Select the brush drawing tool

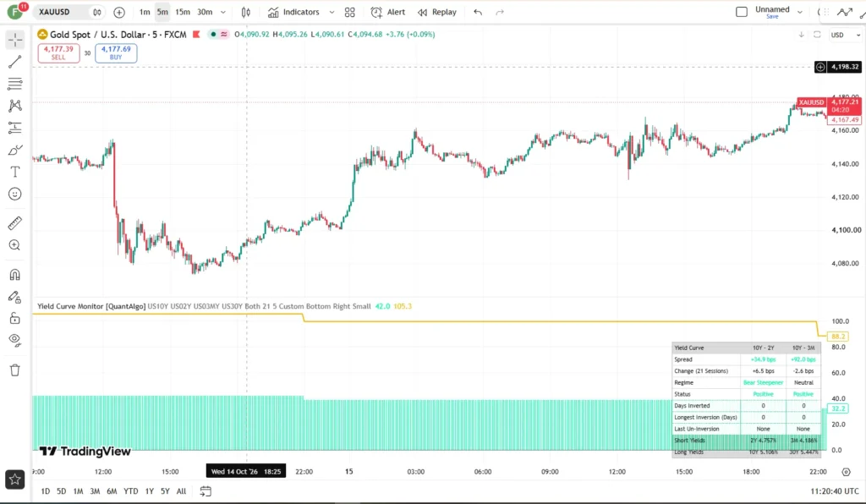(x=15, y=151)
